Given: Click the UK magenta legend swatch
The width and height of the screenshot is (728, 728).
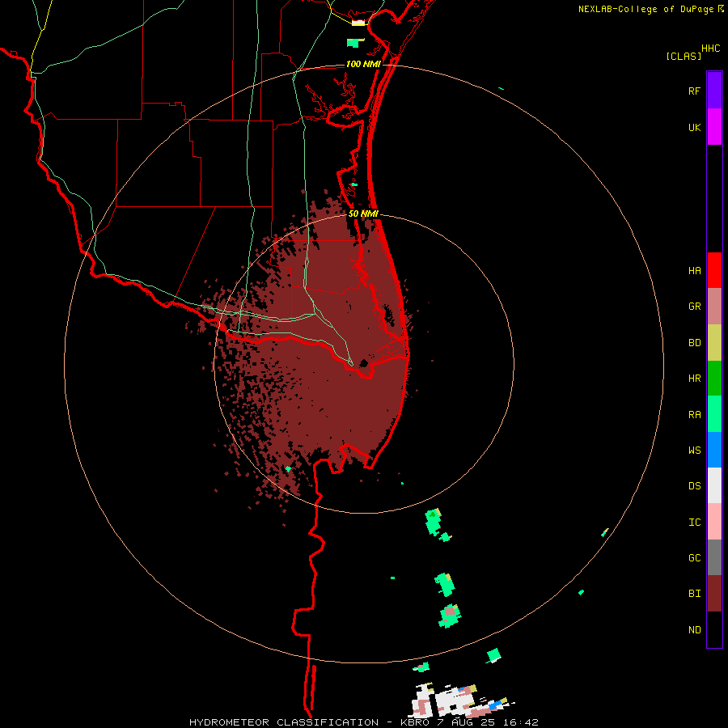Looking at the screenshot, I should click(x=714, y=127).
